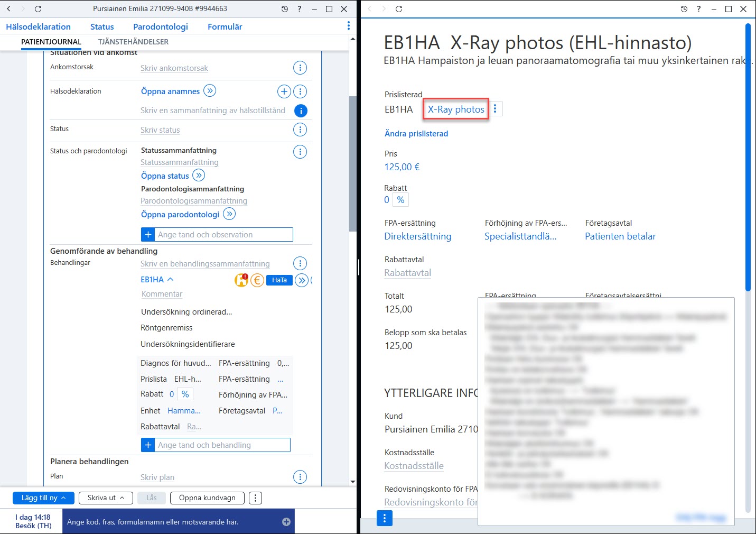Click the yellow tooth warning icon
Screen dimensions: 756x534
[x=241, y=280]
